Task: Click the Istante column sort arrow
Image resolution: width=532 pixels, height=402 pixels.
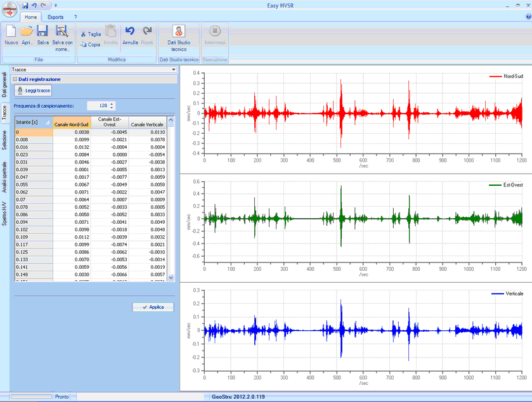Action: 47,123
